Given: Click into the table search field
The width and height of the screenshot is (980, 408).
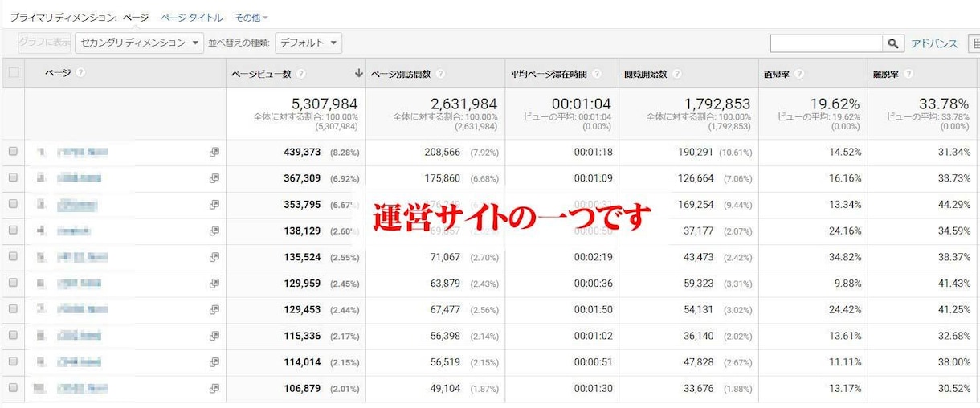Looking at the screenshot, I should tap(827, 43).
